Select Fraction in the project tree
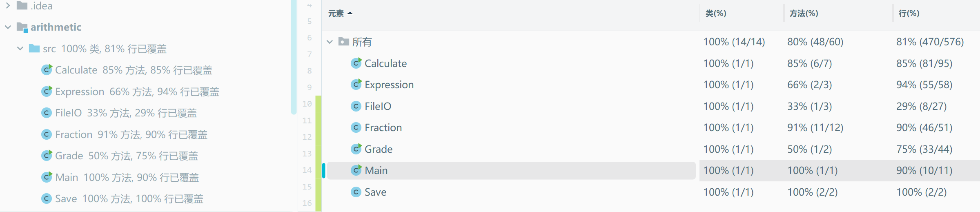This screenshot has height=212, width=980. 74,134
